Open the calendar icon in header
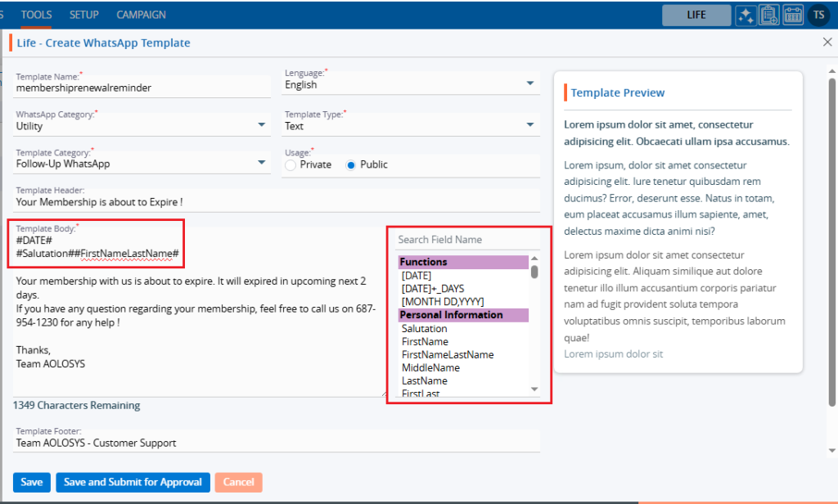 pos(793,15)
